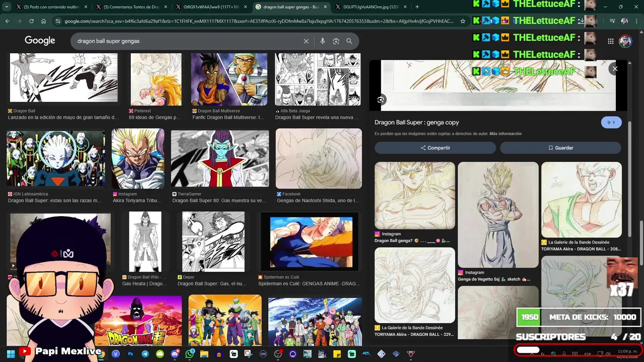
Task: Navigate back in Chrome
Action: point(7,21)
